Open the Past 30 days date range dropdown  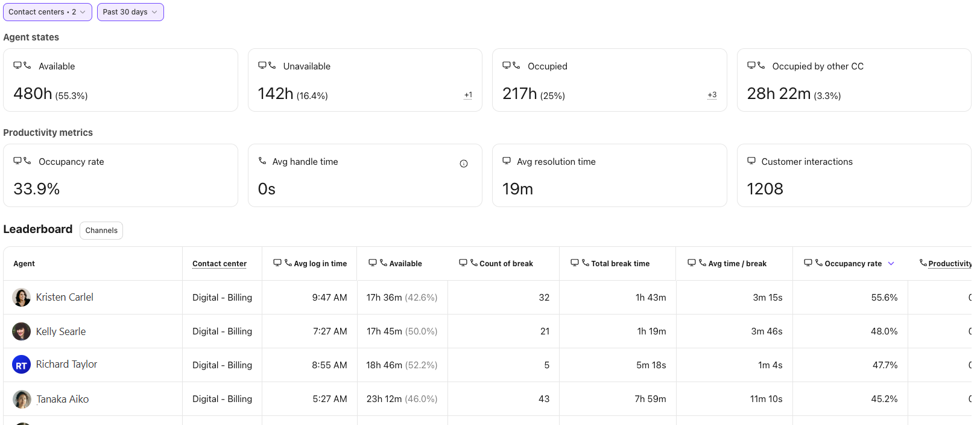(x=130, y=12)
